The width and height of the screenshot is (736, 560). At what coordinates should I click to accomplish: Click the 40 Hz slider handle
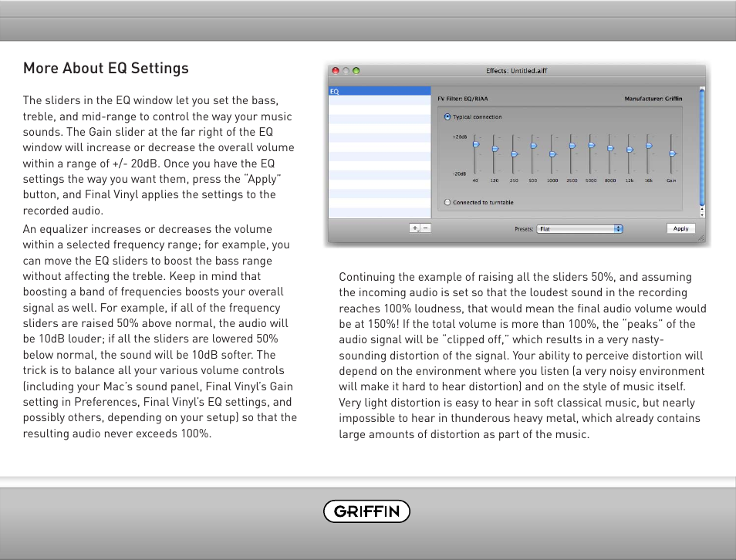click(476, 144)
